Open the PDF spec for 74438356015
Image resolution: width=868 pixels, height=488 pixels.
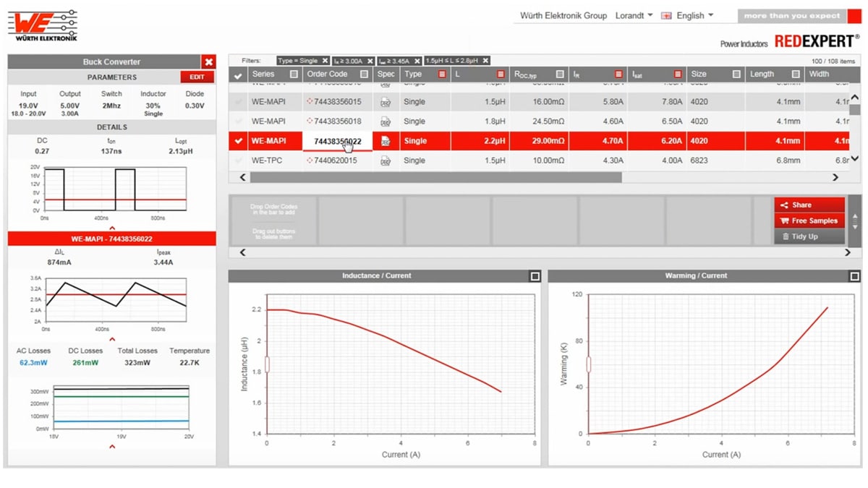click(386, 102)
